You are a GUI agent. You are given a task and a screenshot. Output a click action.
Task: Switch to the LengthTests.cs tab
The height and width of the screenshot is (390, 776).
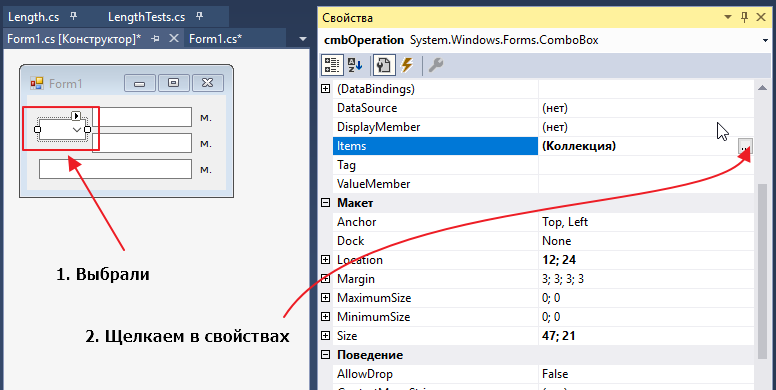click(x=146, y=17)
